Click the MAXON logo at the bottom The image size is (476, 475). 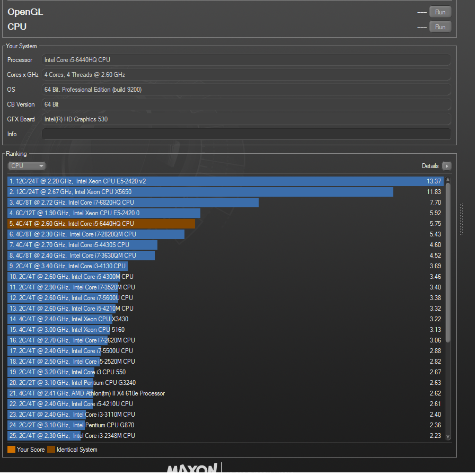pos(192,469)
